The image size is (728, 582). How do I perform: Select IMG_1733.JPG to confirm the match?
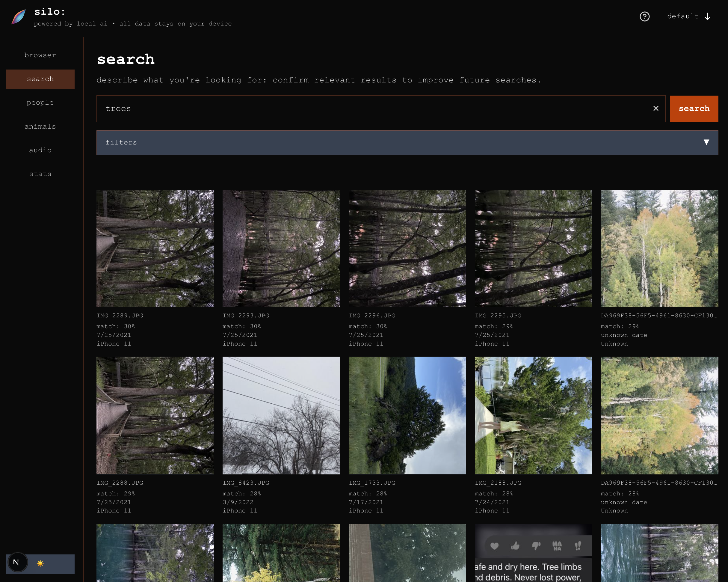coord(407,415)
